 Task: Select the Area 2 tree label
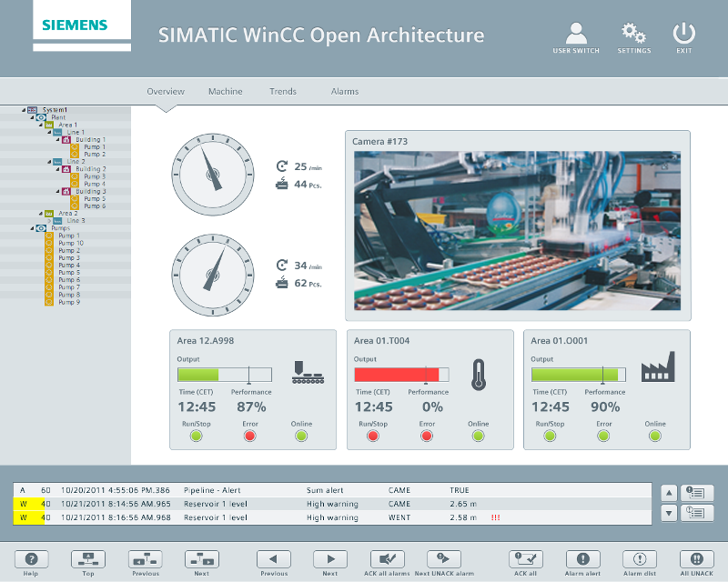pyautogui.click(x=67, y=214)
